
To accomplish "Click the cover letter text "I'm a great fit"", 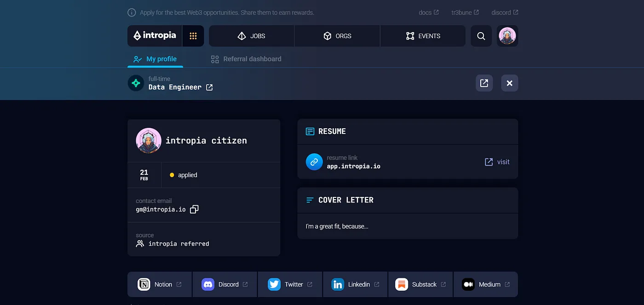I will click(x=337, y=226).
